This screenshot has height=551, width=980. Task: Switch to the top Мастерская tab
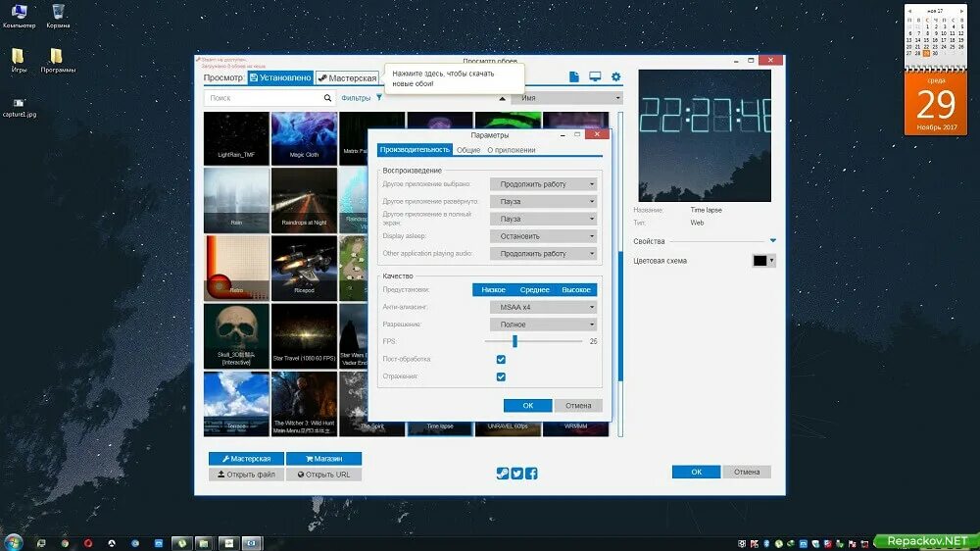pyautogui.click(x=347, y=78)
